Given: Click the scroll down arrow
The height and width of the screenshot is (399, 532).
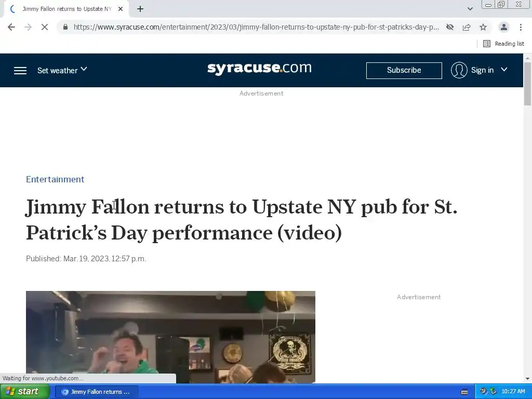Looking at the screenshot, I should click(x=527, y=379).
